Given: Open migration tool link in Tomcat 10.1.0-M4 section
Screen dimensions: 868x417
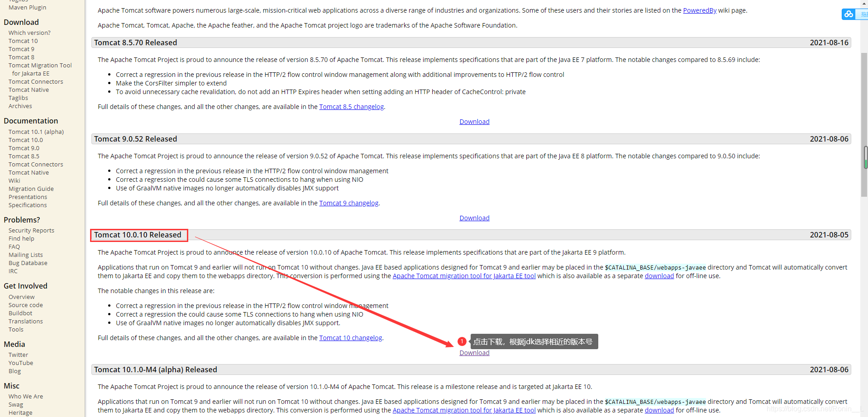Looking at the screenshot, I should (464, 410).
